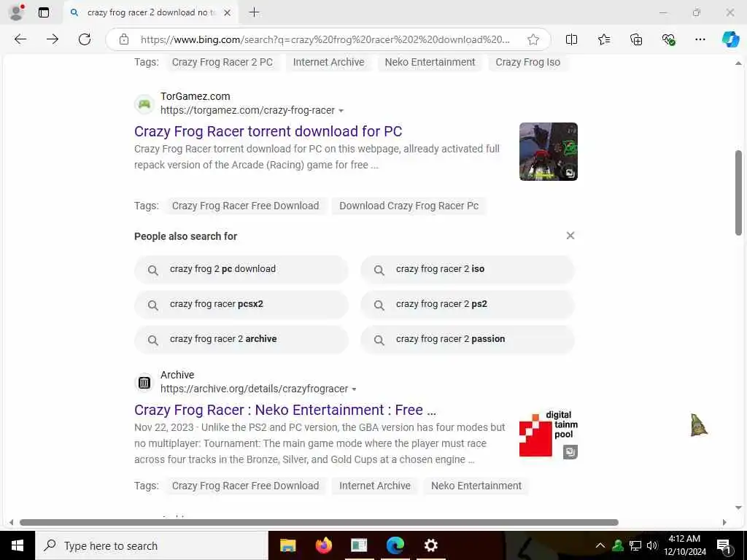Open the digital tainm pool thumbnail
The image size is (747, 560).
[x=549, y=434]
